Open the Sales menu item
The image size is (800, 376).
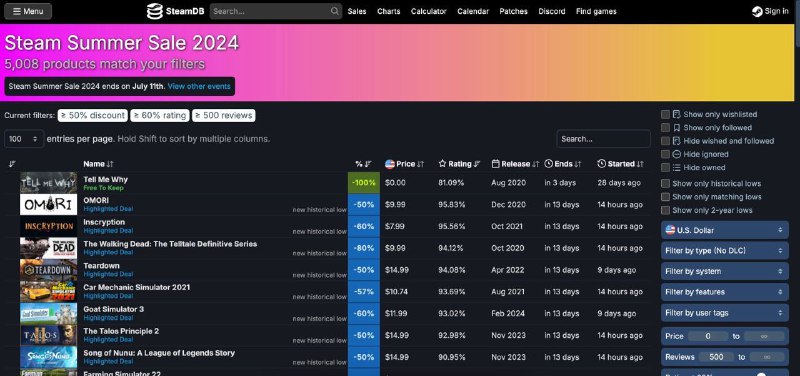pyautogui.click(x=357, y=11)
